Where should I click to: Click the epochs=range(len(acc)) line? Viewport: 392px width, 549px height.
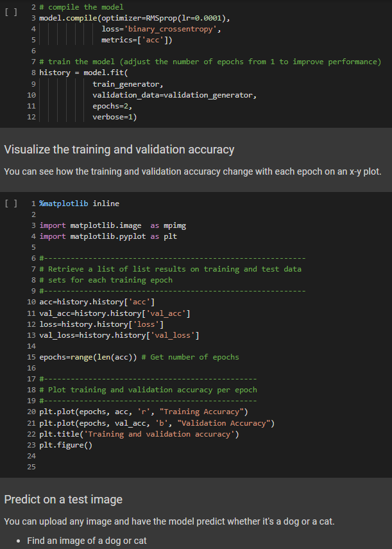(x=139, y=357)
